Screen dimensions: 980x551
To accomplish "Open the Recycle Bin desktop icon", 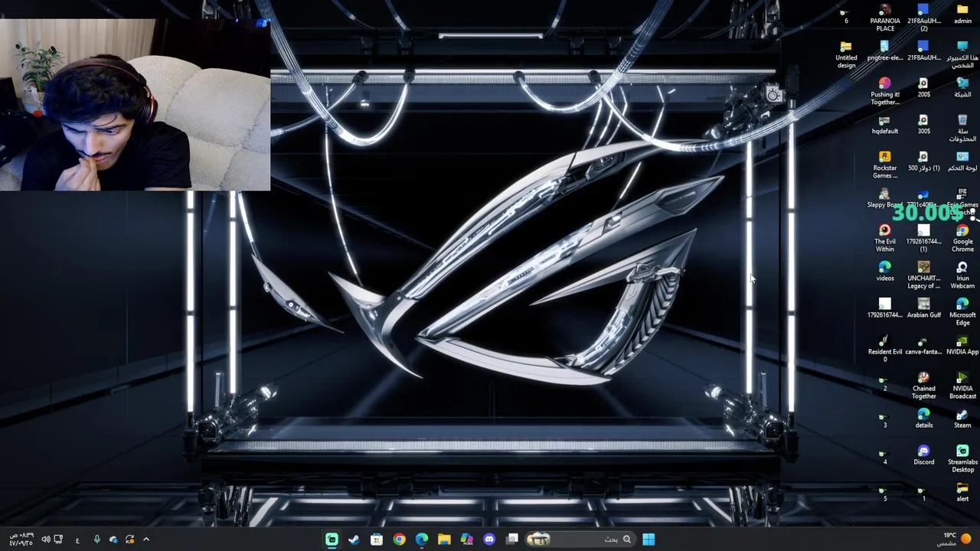I will coord(962,128).
